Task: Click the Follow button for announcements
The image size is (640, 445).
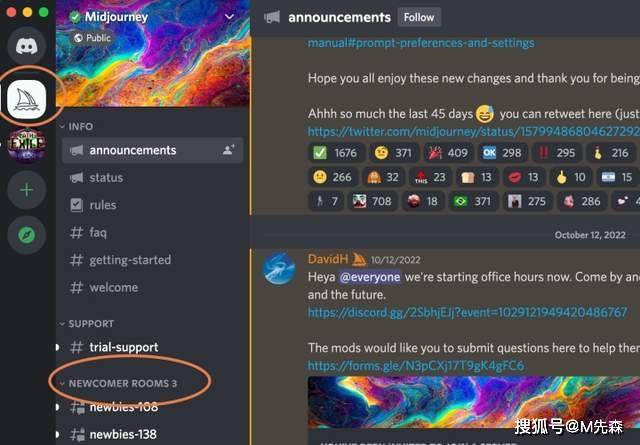Action: point(419,17)
